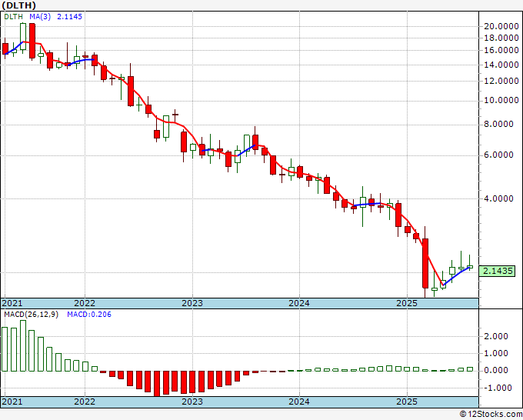Screen dimensions: 523x420
Task: Click the 2.1145 moving average value
Action: pyautogui.click(x=70, y=17)
